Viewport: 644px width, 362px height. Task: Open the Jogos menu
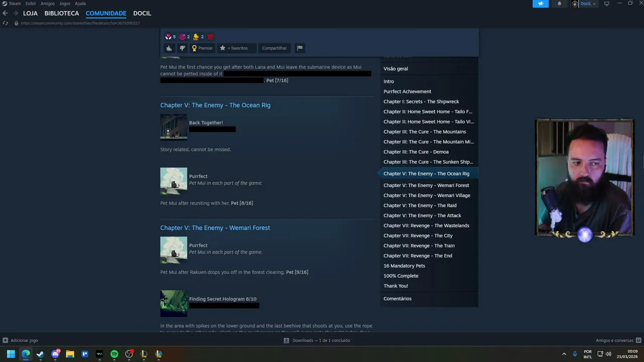pyautogui.click(x=64, y=4)
